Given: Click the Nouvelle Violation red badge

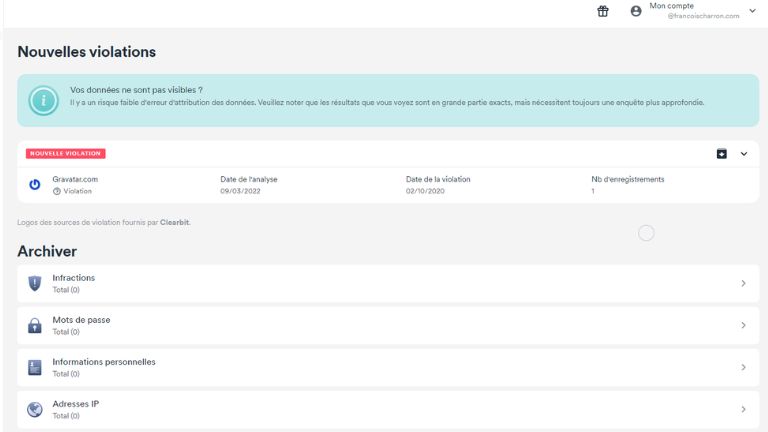Looking at the screenshot, I should pyautogui.click(x=66, y=153).
